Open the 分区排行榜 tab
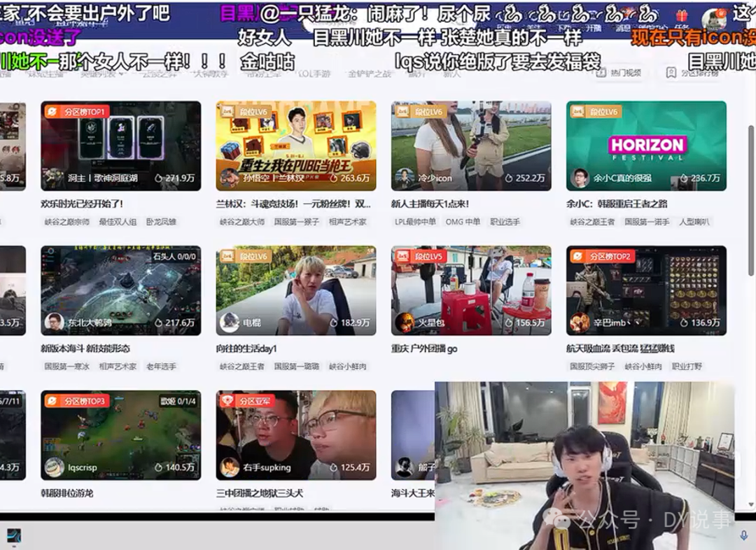Viewport: 756px width, 550px height. (x=692, y=73)
